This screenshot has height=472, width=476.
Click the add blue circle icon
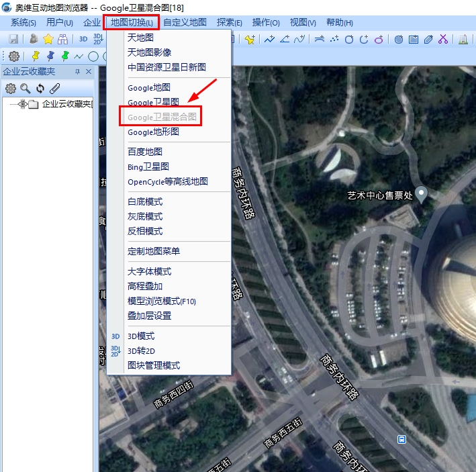tap(349, 40)
